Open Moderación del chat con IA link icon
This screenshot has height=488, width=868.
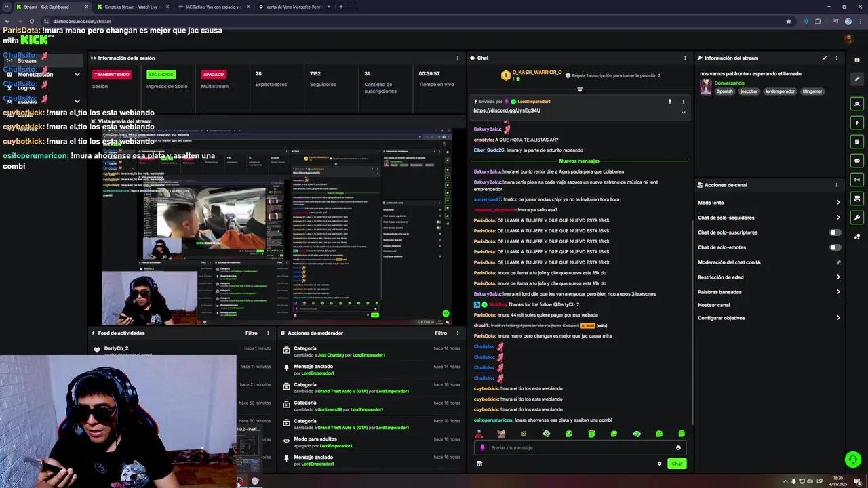tap(838, 262)
